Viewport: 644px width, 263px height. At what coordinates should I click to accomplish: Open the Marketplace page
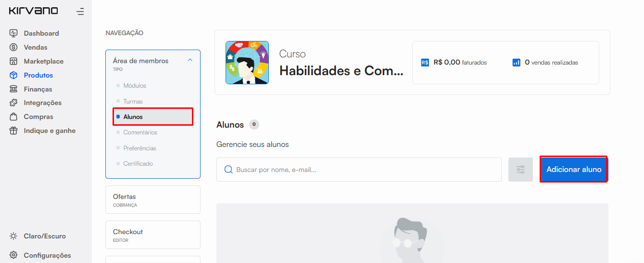pos(43,61)
